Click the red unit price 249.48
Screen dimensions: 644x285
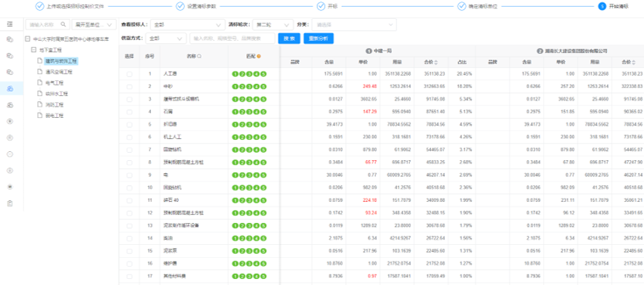(370, 87)
